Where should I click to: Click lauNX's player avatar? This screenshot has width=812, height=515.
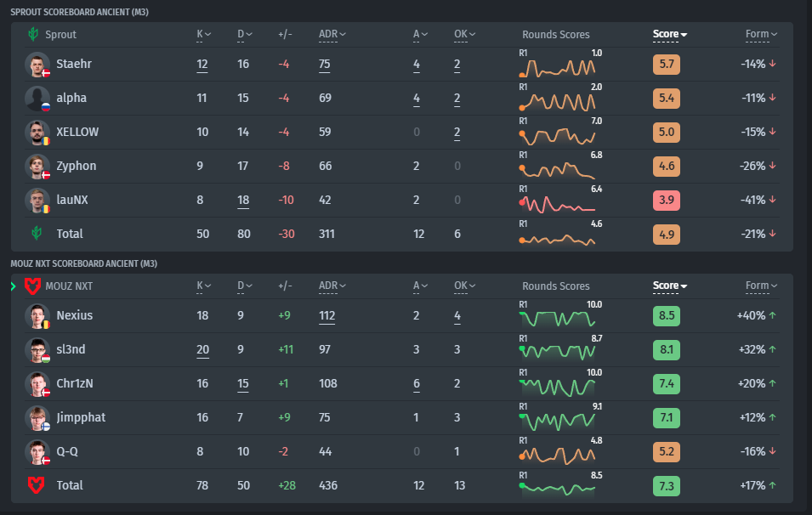[x=37, y=201]
